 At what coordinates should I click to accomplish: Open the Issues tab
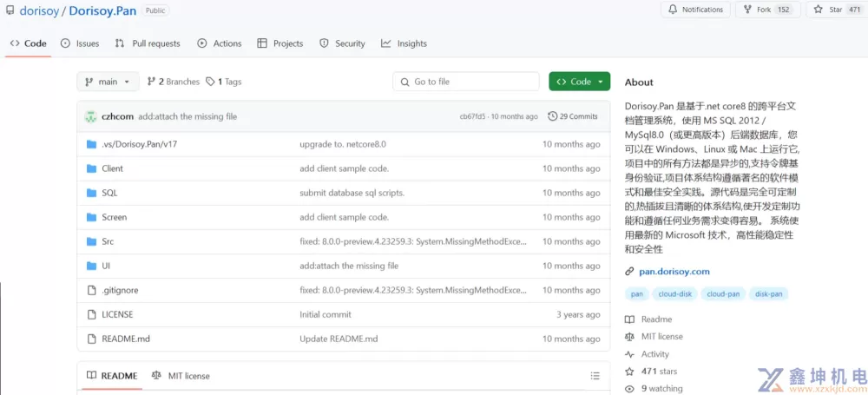pos(80,43)
